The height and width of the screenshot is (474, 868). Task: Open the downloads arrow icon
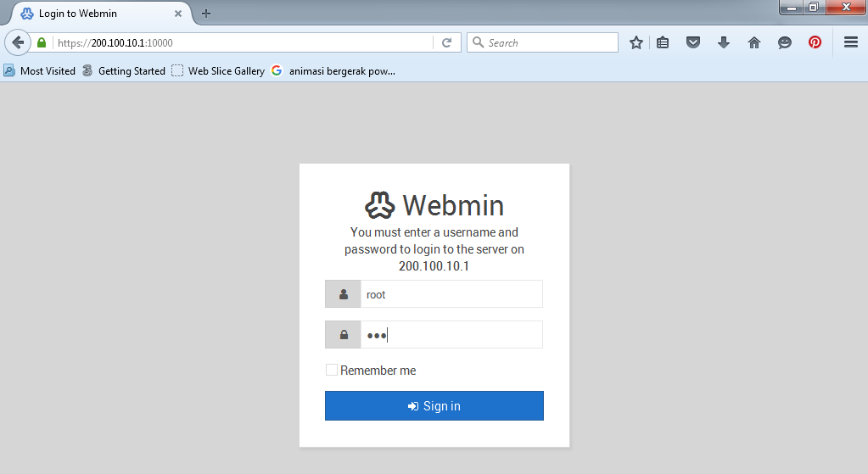[724, 42]
